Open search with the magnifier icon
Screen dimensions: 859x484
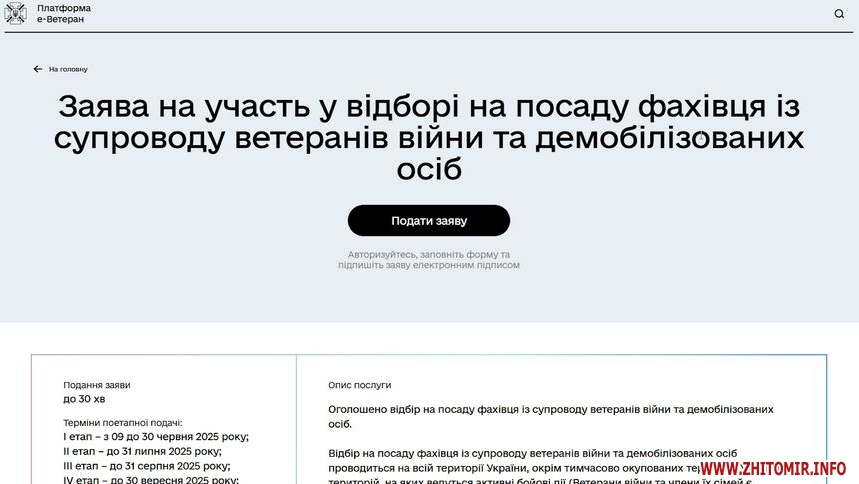coord(839,14)
